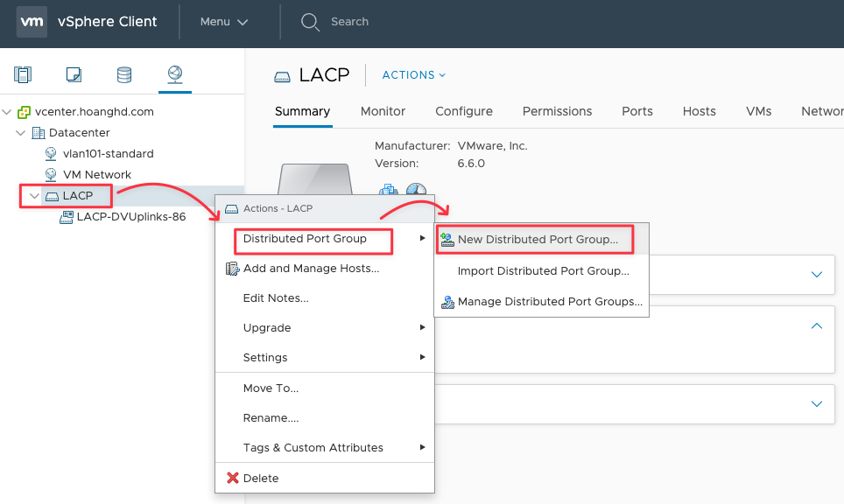Choose Move To... from context menu
844x504 pixels.
[x=325, y=388]
